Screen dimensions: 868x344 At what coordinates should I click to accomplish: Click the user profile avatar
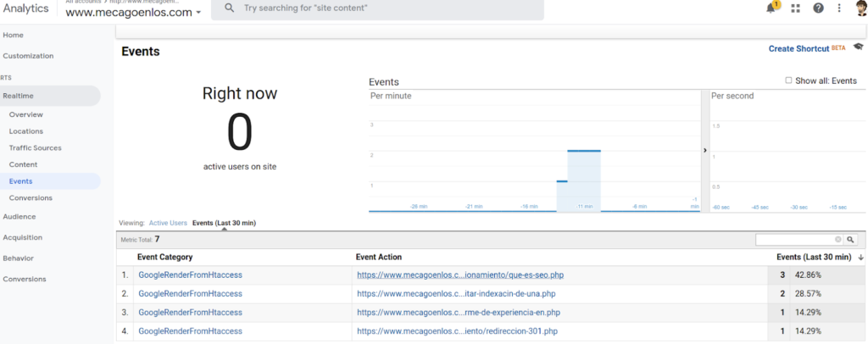click(x=860, y=8)
